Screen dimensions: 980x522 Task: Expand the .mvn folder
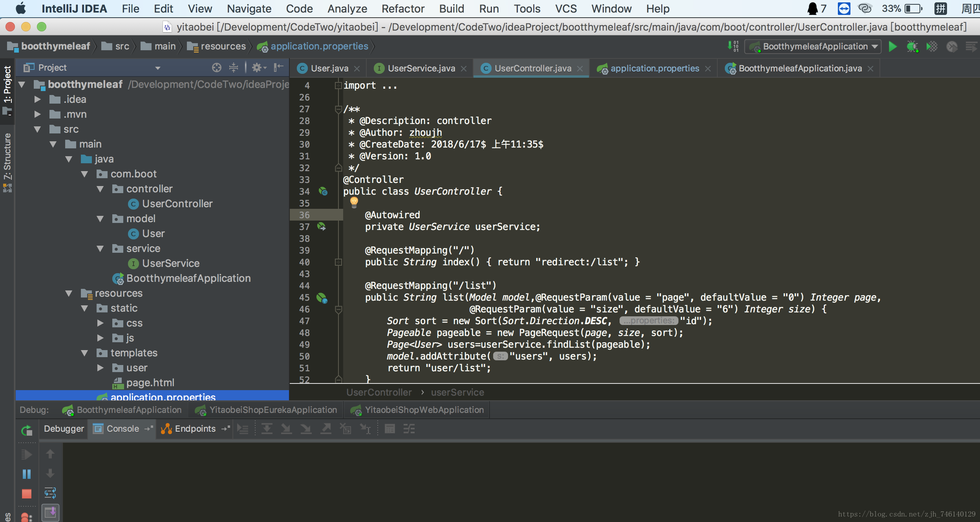[x=37, y=114]
